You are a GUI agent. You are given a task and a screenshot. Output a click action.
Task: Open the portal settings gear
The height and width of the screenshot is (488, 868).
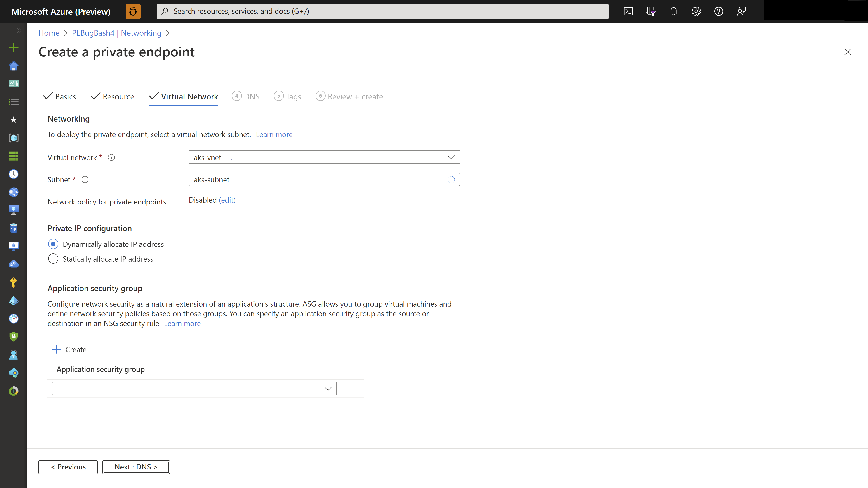(696, 11)
